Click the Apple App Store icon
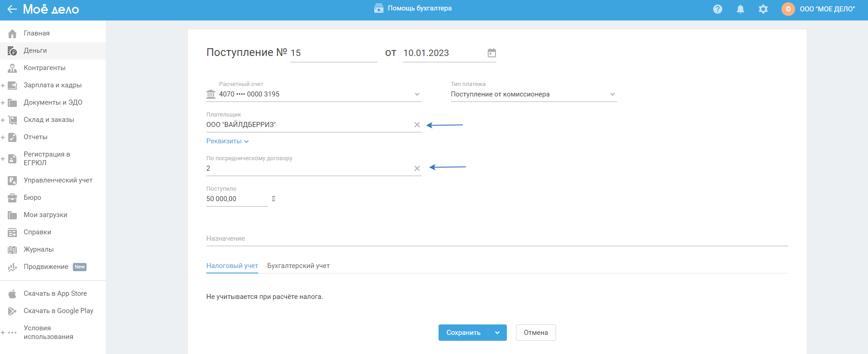The image size is (868, 354). pos(12,294)
